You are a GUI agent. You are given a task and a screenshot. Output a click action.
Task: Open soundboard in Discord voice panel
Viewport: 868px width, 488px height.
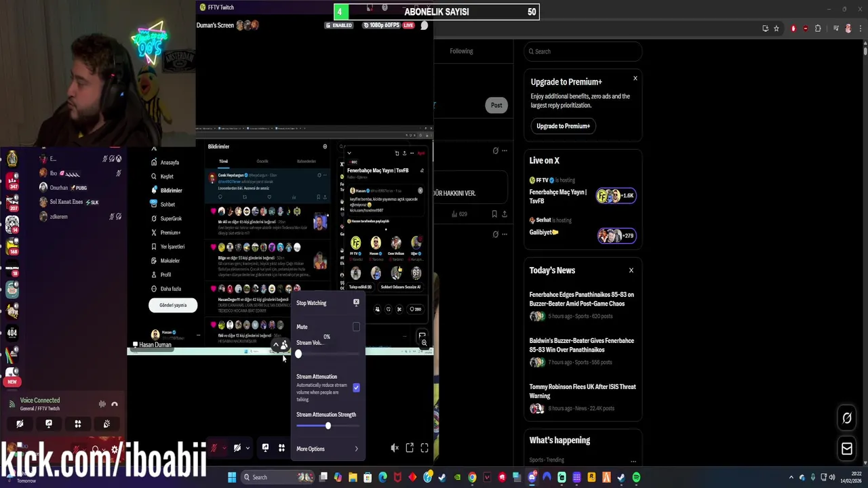[107, 424]
